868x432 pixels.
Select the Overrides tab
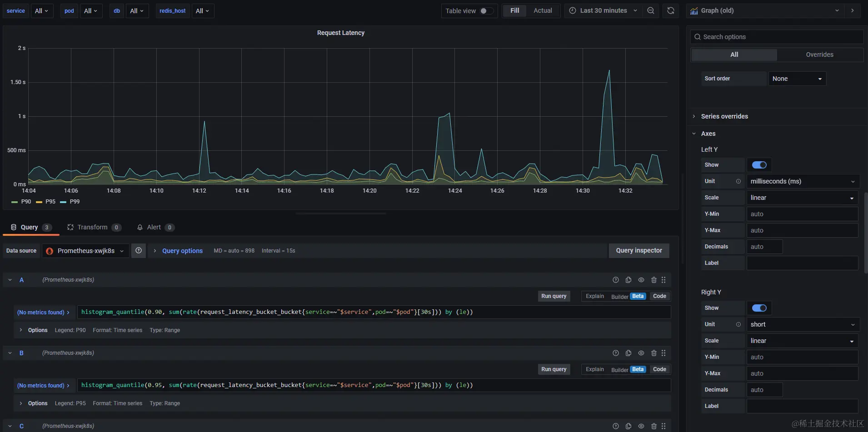coord(819,55)
